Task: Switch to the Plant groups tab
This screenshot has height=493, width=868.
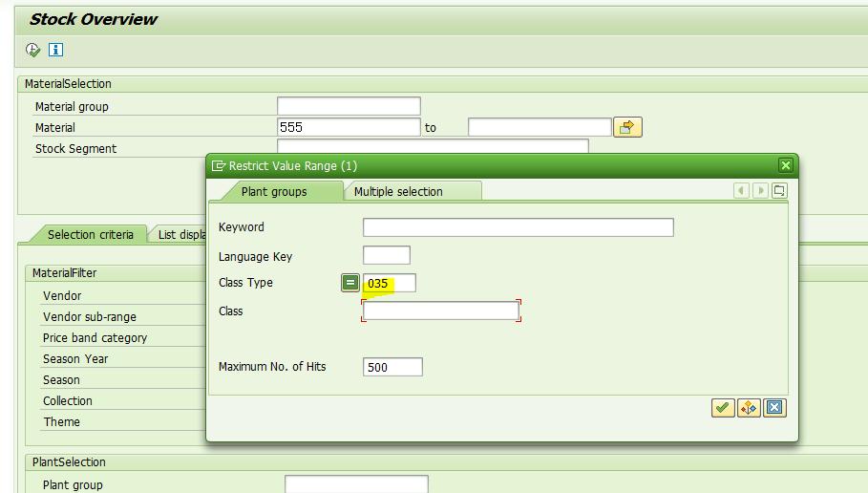Action: tap(274, 192)
